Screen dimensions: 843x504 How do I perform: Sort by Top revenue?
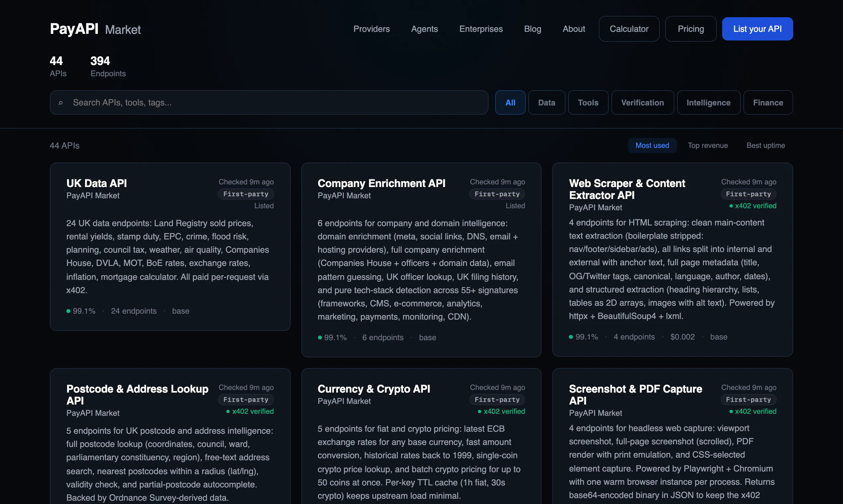(x=708, y=145)
